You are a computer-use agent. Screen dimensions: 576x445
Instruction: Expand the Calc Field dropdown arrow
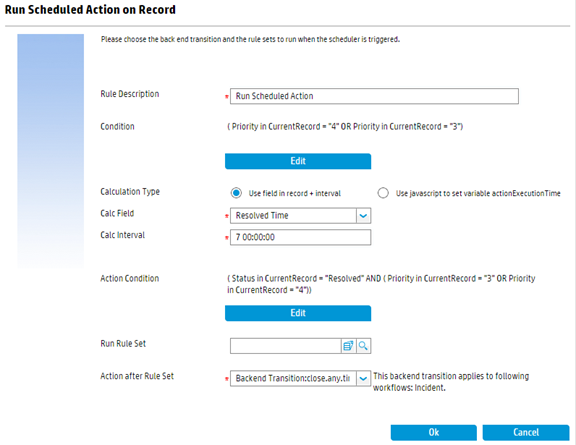(363, 216)
